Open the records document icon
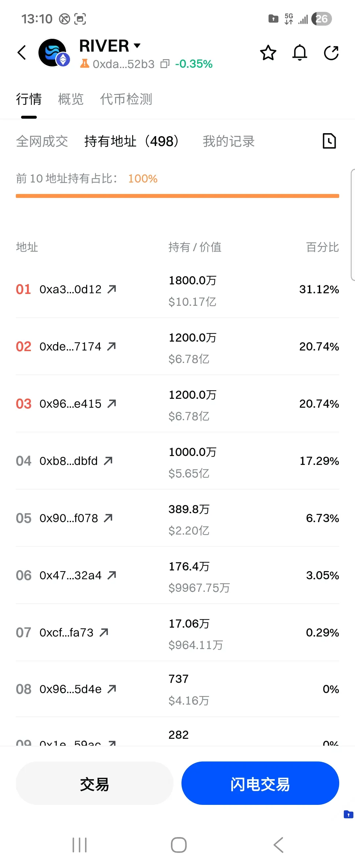355x868 pixels. coord(329,141)
